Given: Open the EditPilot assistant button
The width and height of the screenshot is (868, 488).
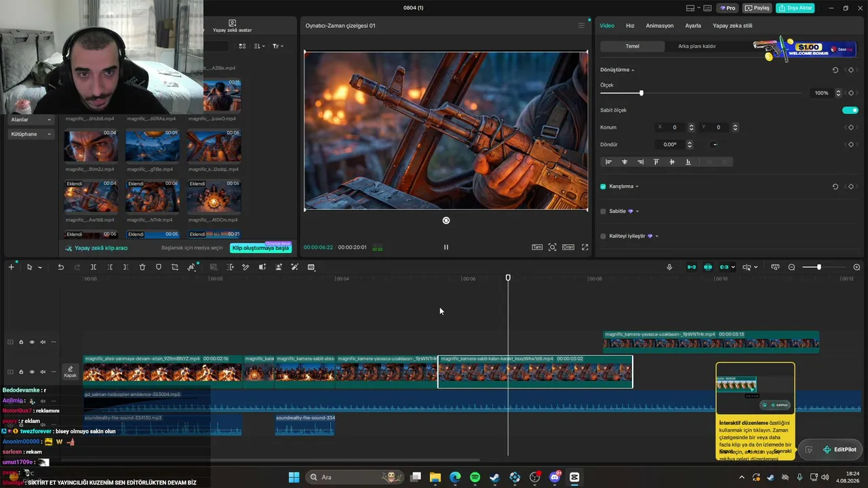Looking at the screenshot, I should (x=839, y=449).
